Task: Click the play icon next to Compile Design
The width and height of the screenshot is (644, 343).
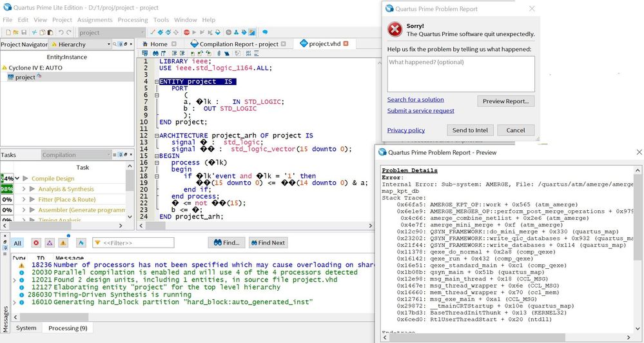Action: (x=26, y=178)
